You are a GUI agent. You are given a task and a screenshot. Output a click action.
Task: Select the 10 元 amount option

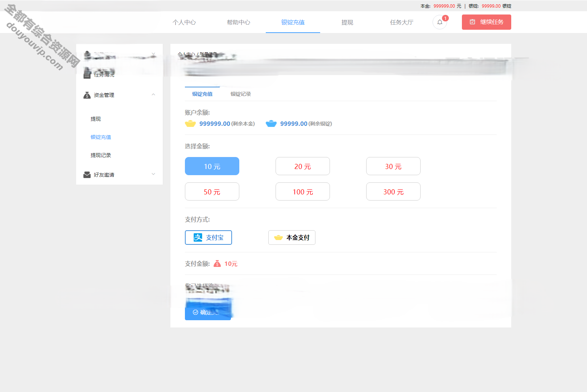click(x=212, y=166)
